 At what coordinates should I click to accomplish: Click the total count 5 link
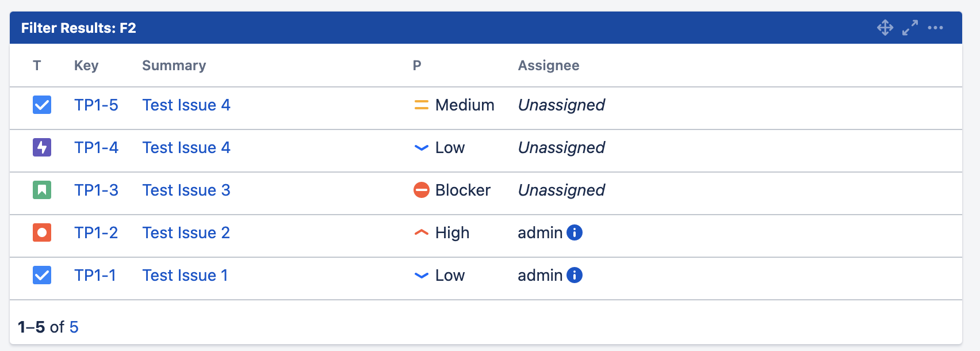click(74, 327)
